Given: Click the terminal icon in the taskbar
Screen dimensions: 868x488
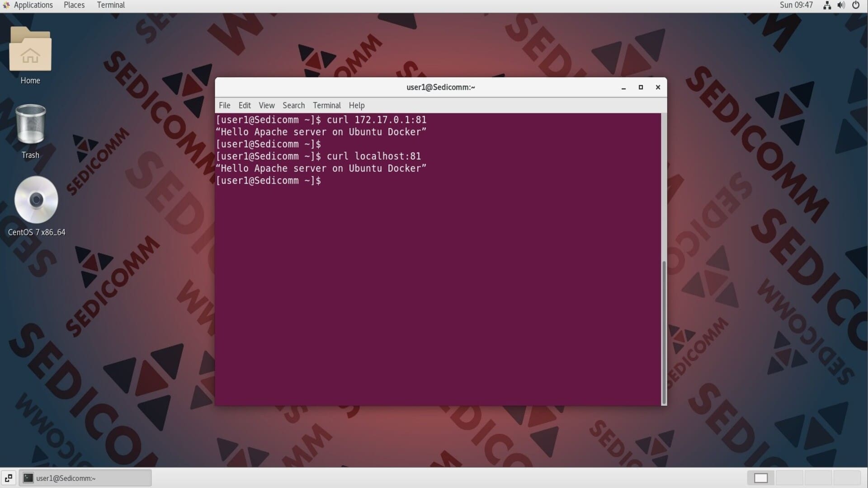Looking at the screenshot, I should tap(28, 478).
